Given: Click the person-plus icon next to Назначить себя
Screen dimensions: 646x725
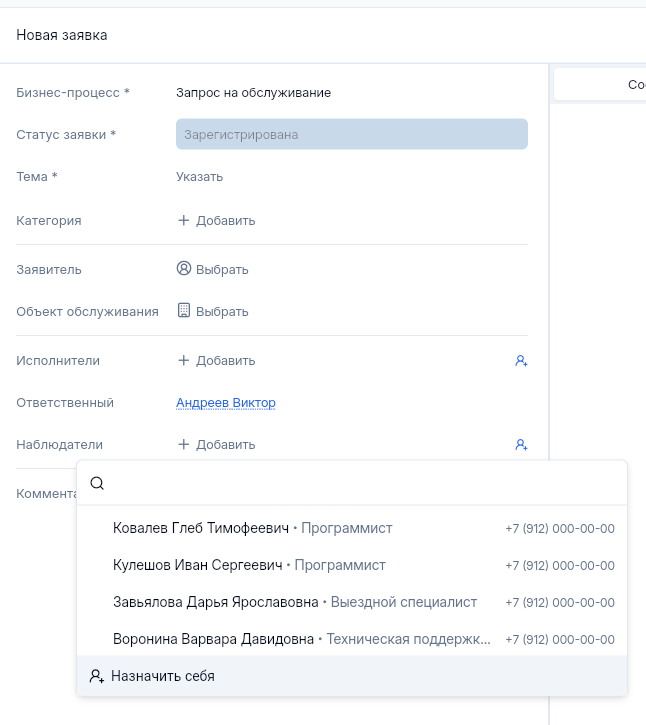Looking at the screenshot, I should (x=96, y=676).
